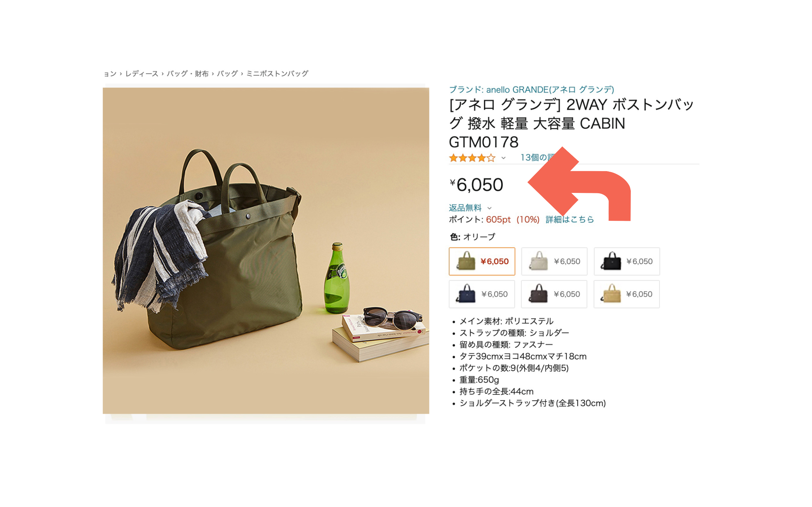Visit the anello GRANDE brand link
The image size is (812, 507).
531,89
